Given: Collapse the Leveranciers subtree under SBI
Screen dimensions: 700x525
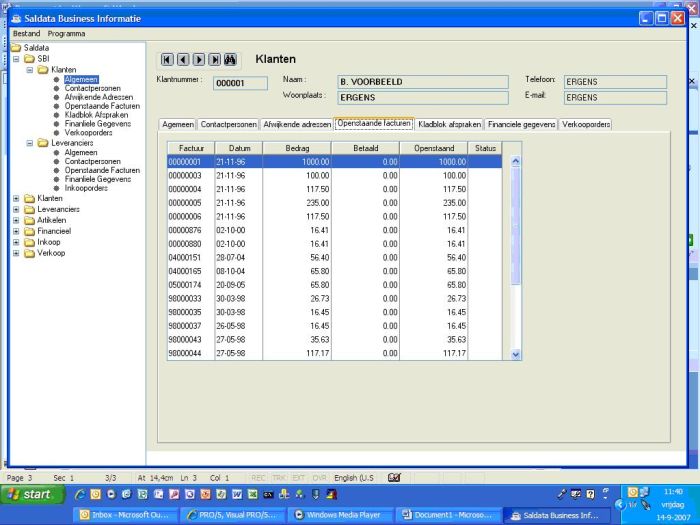Looking at the screenshot, I should [x=29, y=143].
